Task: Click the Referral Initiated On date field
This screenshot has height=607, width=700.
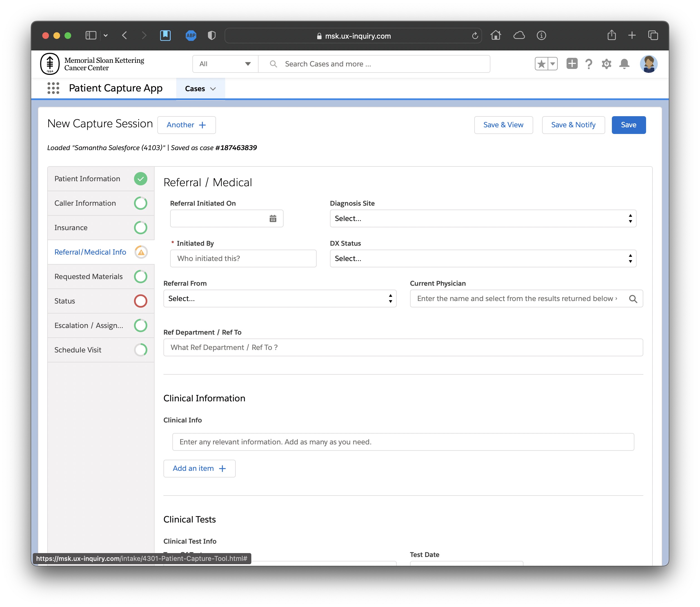Action: 227,218
